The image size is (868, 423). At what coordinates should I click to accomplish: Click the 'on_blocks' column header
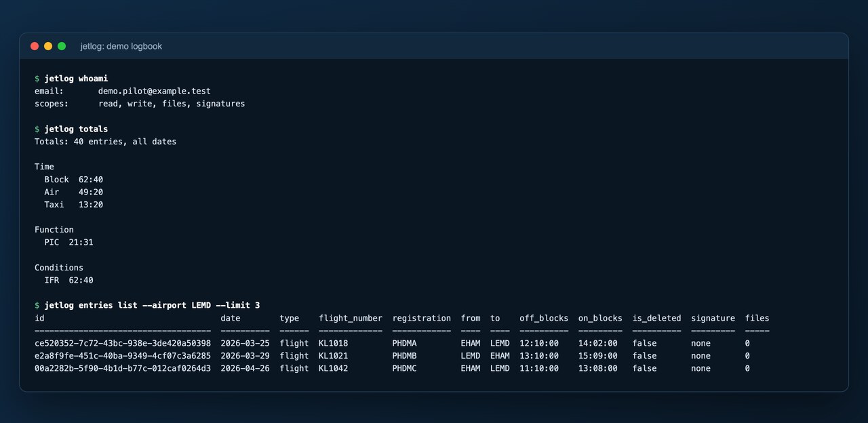(x=600, y=318)
